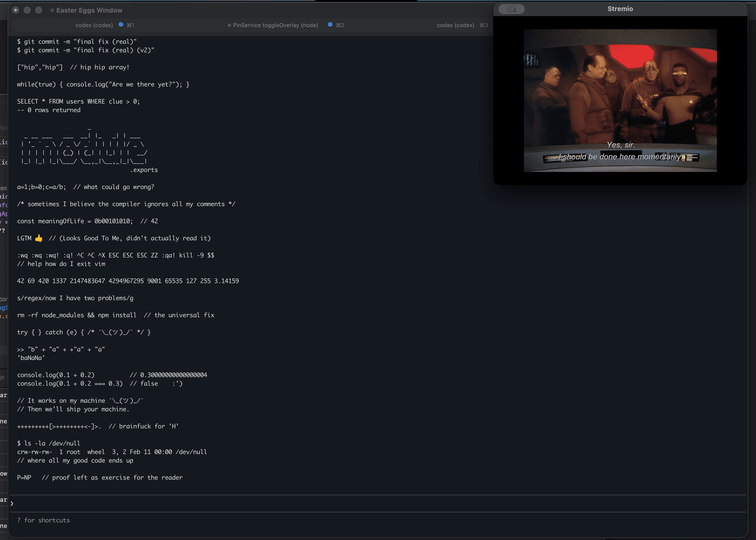Click the ⌘1 shortcut badge on the first codex tab
The width and height of the screenshot is (756, 540).
(130, 25)
